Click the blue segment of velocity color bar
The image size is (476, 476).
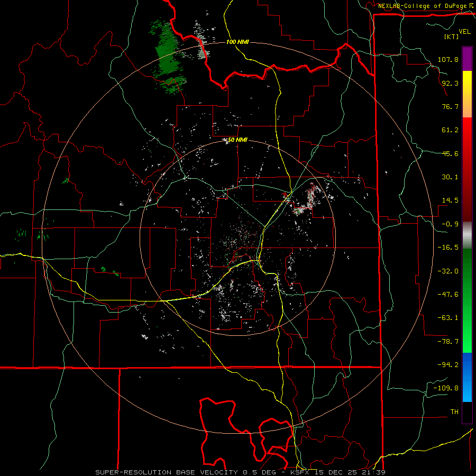coord(467,377)
